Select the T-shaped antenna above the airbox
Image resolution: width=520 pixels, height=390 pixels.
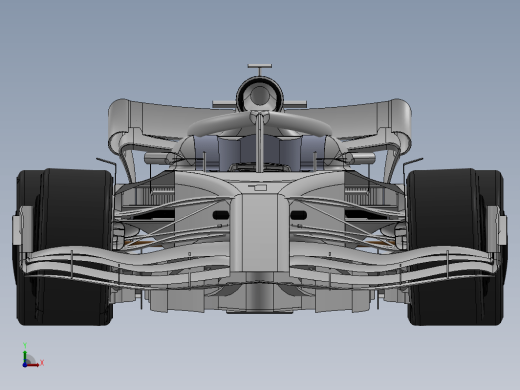(260, 70)
